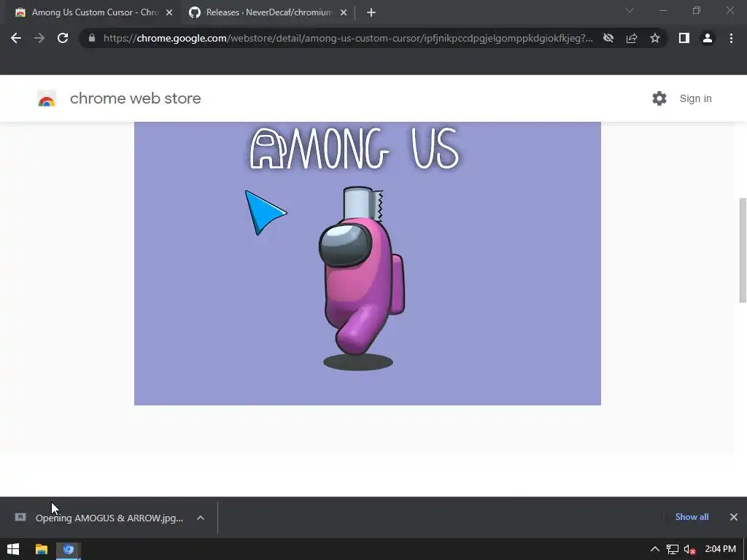
Task: Click the crossed-out eye icon in the address bar
Action: click(x=608, y=38)
